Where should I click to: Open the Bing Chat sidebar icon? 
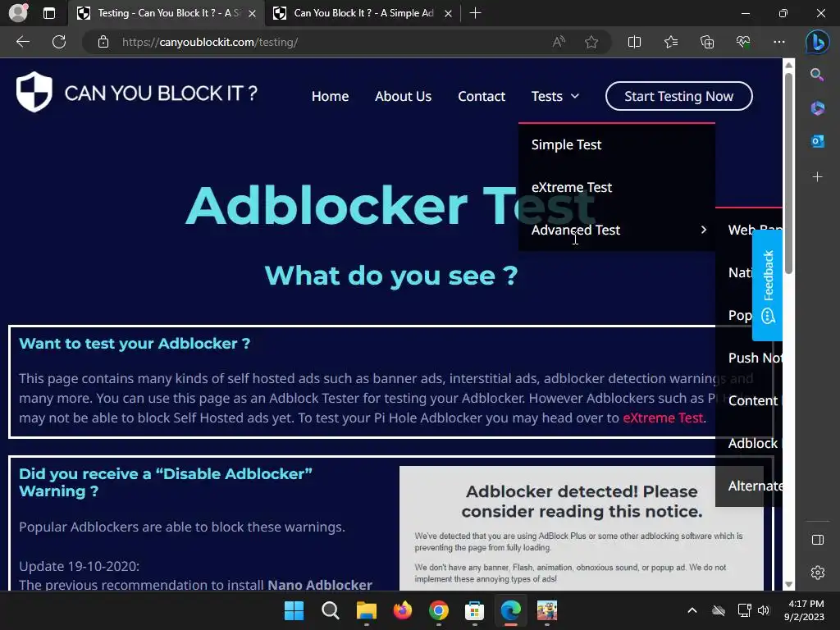[818, 42]
